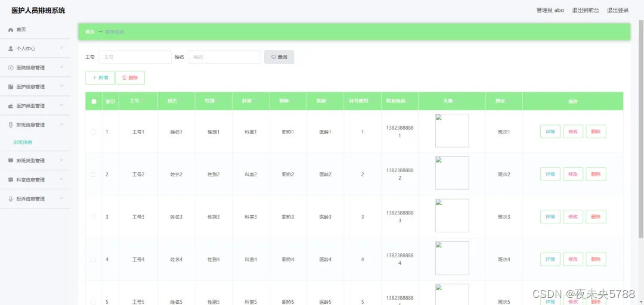Sort by the 姓名 column header
644x305 pixels.
tap(176, 101)
